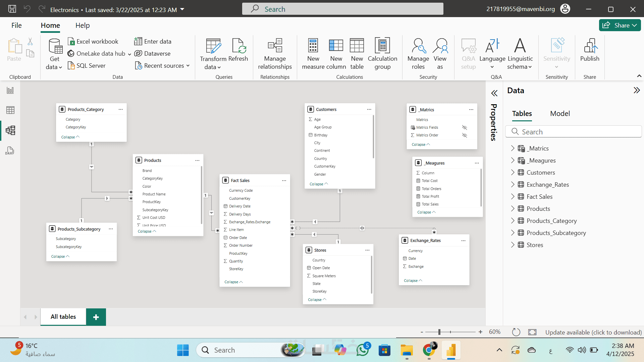
Task: Click Update available notification
Action: [593, 332]
